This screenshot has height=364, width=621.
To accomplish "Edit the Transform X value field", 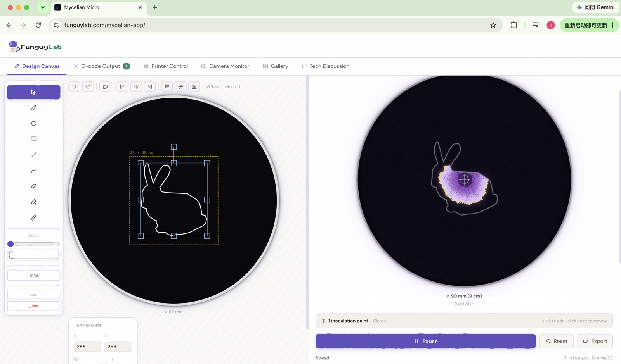I will (x=87, y=347).
